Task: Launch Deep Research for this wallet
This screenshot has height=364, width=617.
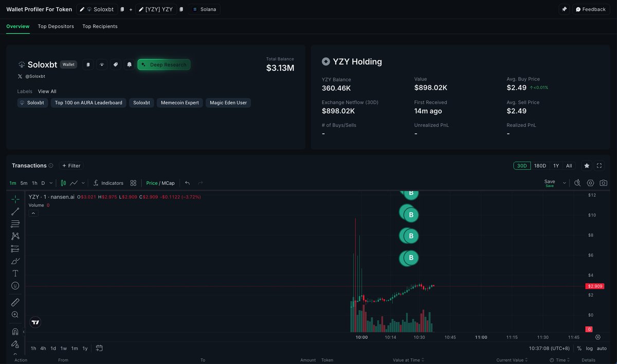Action: (x=164, y=65)
